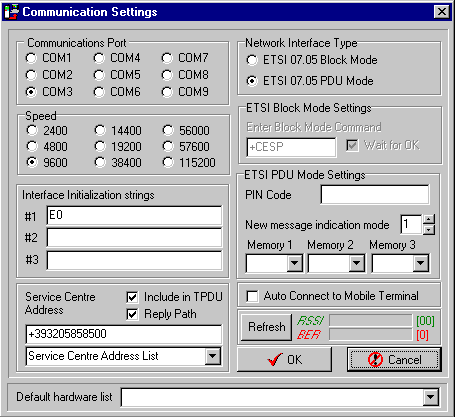Open the Service Centre Address List dropdown
The height and width of the screenshot is (417, 455).
213,356
